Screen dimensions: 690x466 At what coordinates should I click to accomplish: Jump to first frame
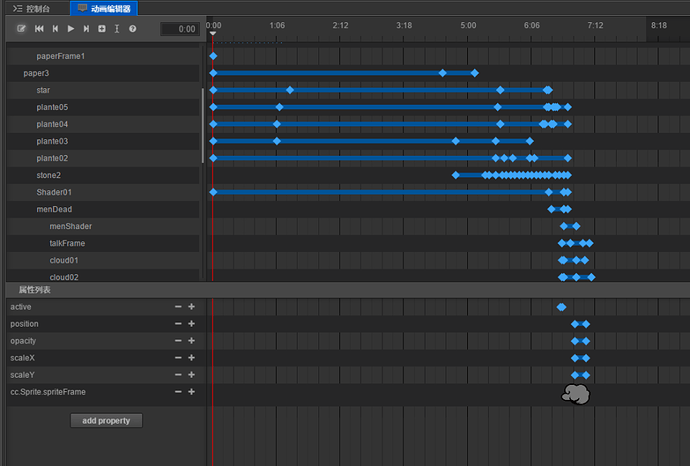[x=38, y=29]
